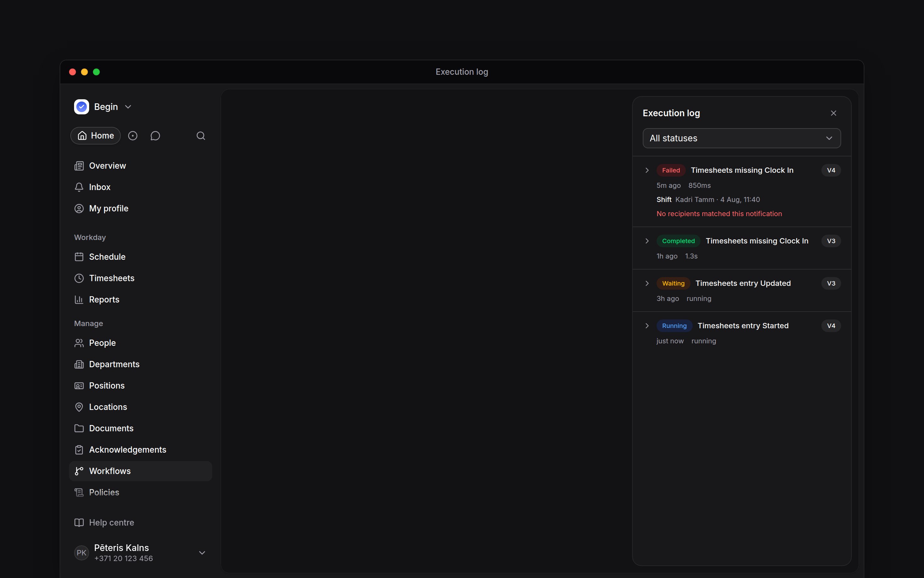
Task: Open the circled dot icon next to Home
Action: click(132, 136)
